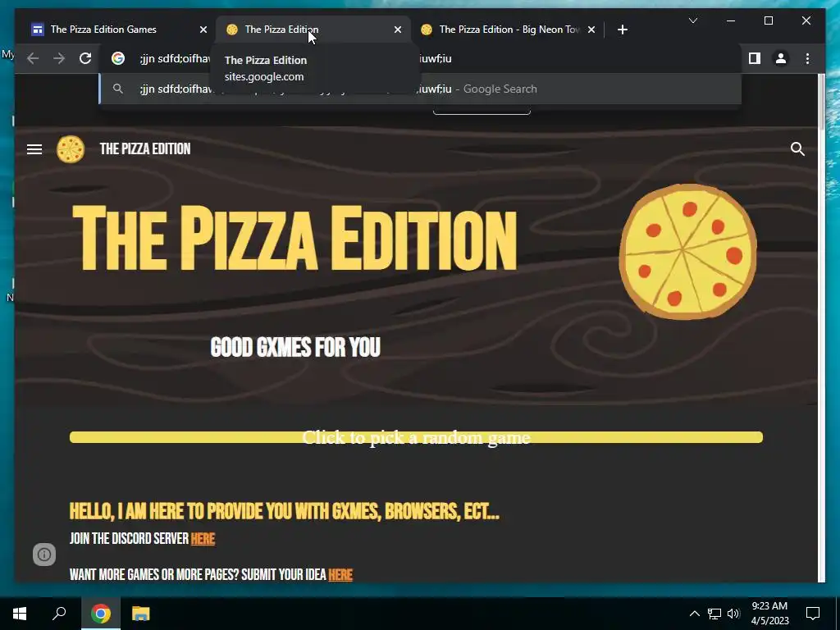Open the Windows notification center
The width and height of the screenshot is (840, 630).
pos(813,614)
